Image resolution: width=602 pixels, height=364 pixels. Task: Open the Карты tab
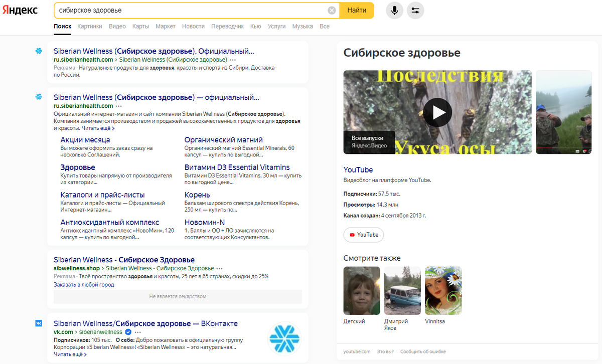click(140, 26)
